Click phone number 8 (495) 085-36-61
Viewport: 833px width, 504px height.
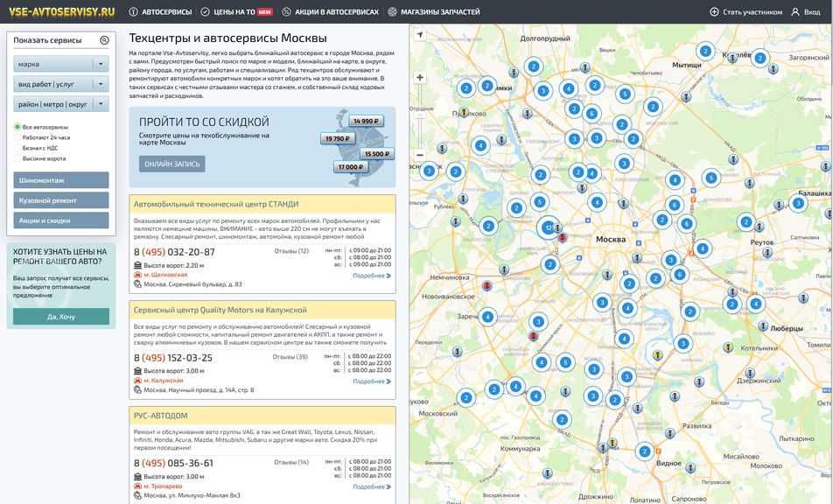click(174, 464)
